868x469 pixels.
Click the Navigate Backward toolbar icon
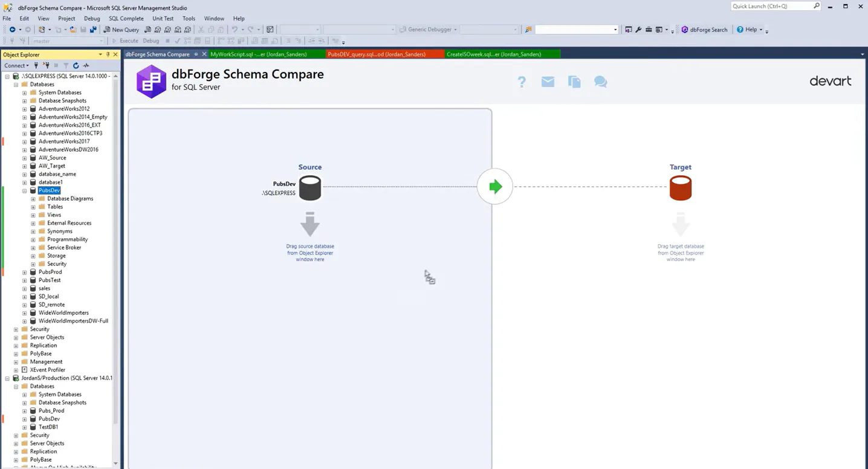point(12,30)
